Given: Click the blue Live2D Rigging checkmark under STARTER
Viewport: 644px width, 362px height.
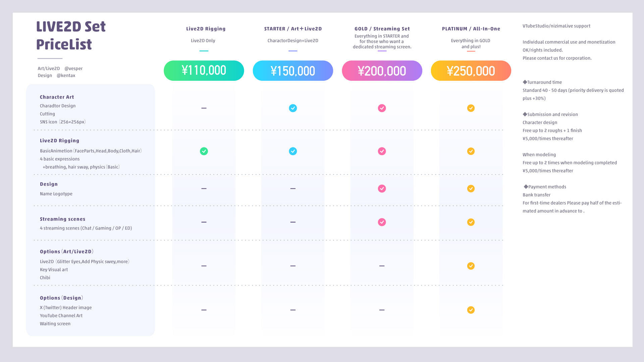Looking at the screenshot, I should (293, 151).
